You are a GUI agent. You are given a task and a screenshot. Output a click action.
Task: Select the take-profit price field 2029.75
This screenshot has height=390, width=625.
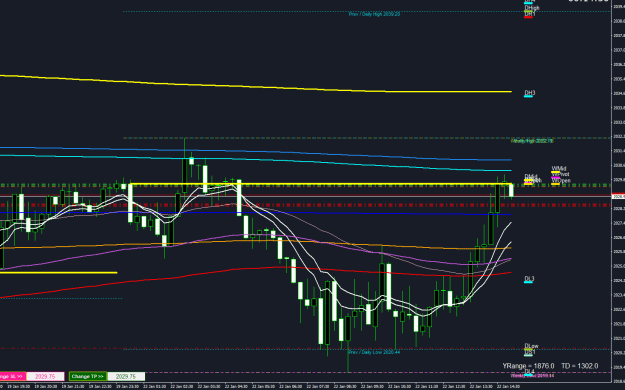click(126, 376)
